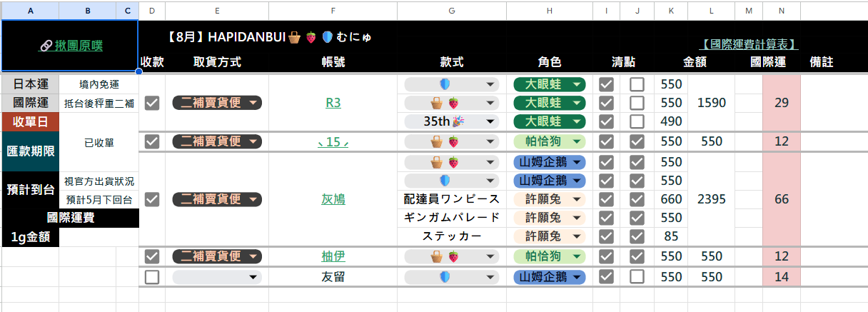Screen dimensions: 868x312
Task: Open the empty 取貨方式 dropdown for 友留
Action: 217,277
